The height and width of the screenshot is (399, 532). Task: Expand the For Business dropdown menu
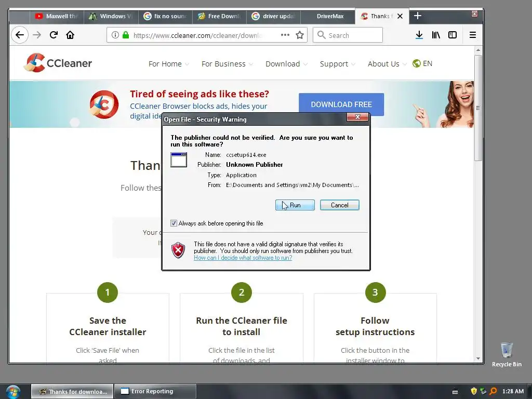coord(227,64)
